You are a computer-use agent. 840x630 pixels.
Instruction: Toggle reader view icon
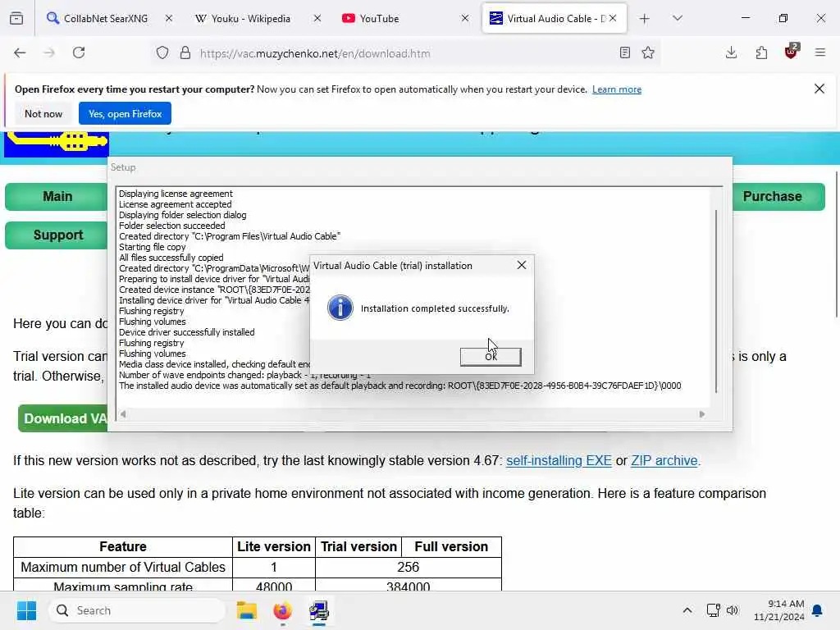click(624, 52)
